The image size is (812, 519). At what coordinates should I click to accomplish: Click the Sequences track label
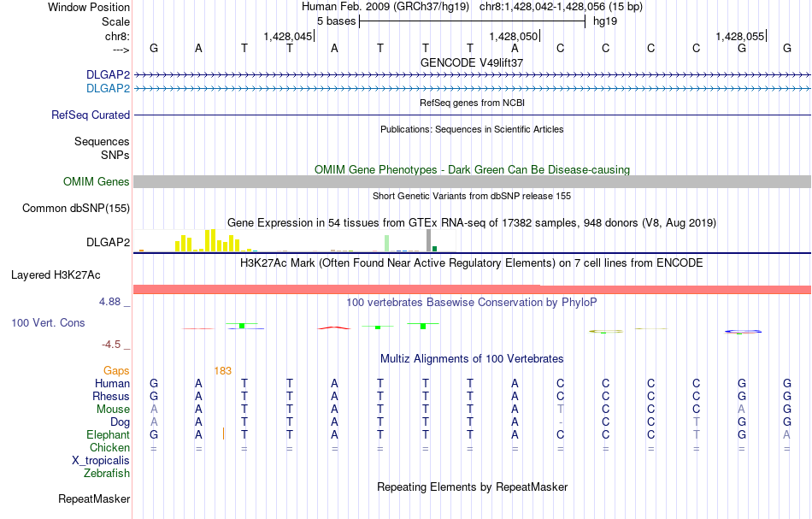point(102,141)
